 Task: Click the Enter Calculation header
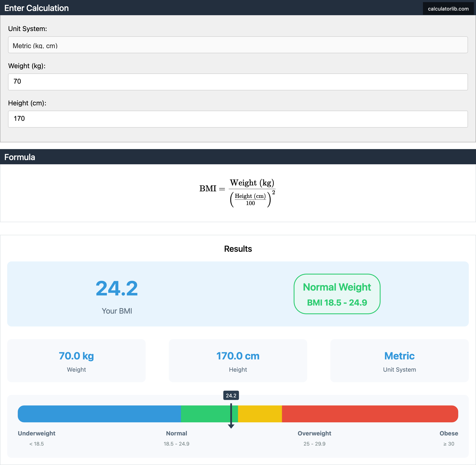pyautogui.click(x=36, y=8)
